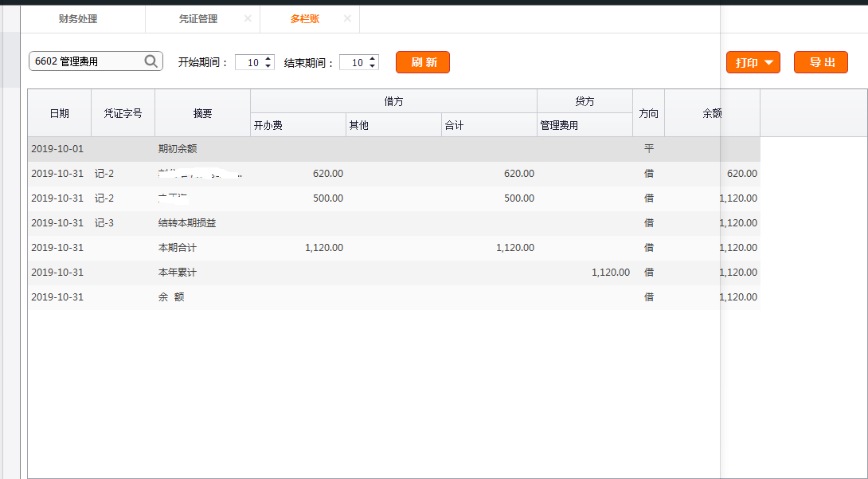Increase 开始期间 with the up arrow
The width and height of the screenshot is (868, 479).
coord(268,58)
